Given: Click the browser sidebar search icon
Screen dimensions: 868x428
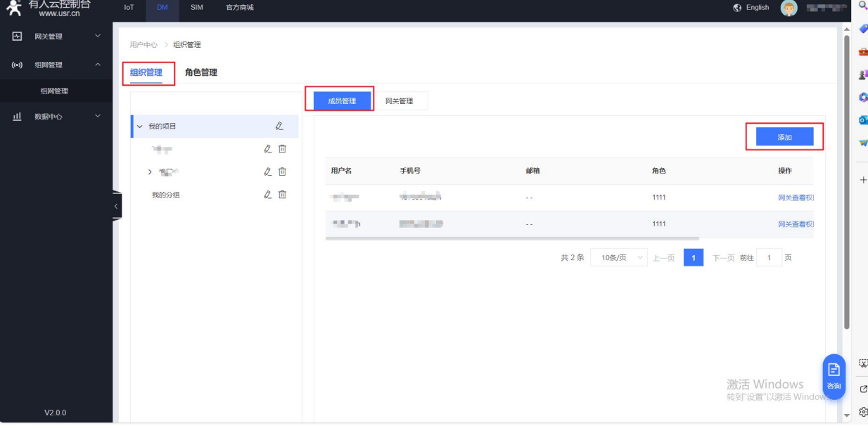Looking at the screenshot, I should 863,6.
